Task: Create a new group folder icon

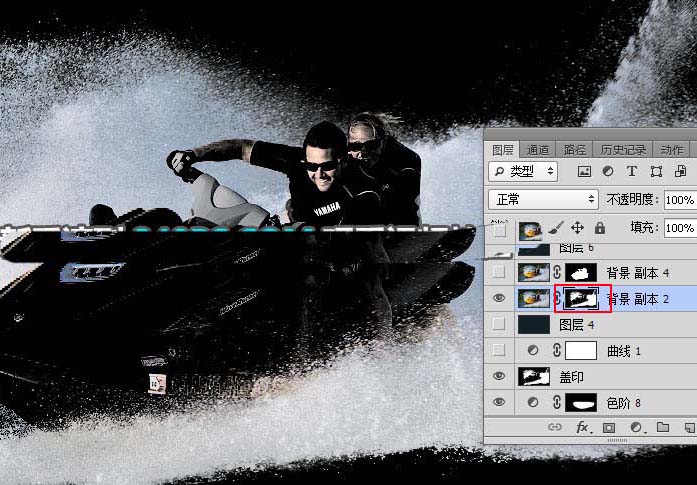Action: point(663,427)
